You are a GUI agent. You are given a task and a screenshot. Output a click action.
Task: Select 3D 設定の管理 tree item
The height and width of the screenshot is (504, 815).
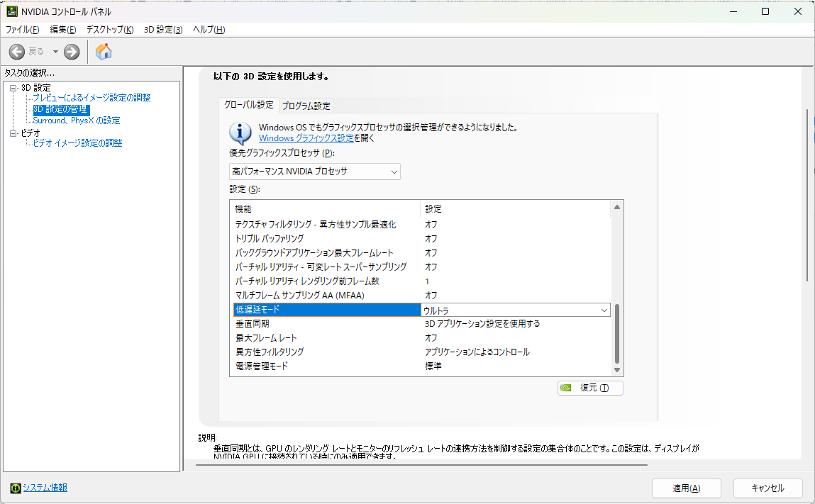[61, 109]
